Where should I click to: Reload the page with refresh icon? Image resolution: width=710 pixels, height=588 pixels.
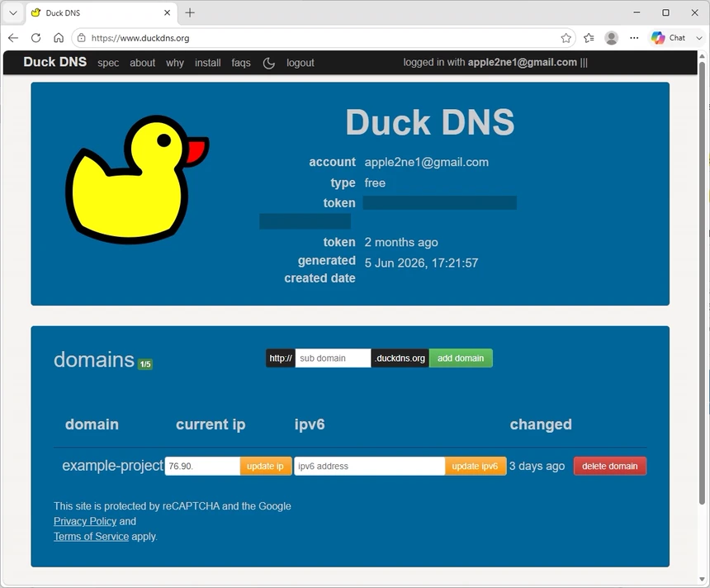[35, 38]
